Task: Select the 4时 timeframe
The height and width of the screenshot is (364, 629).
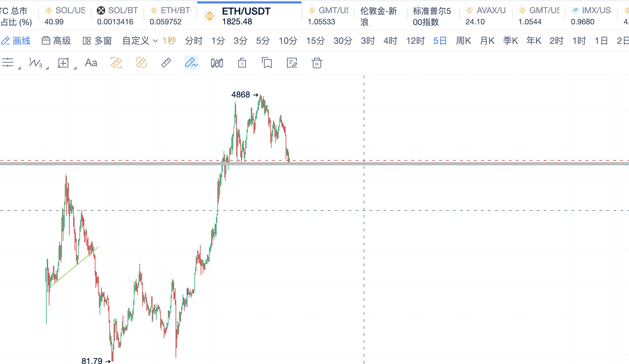Action: tap(390, 41)
